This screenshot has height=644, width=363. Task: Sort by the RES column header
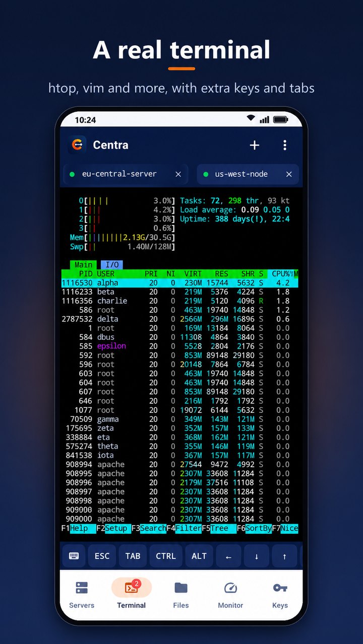[222, 274]
